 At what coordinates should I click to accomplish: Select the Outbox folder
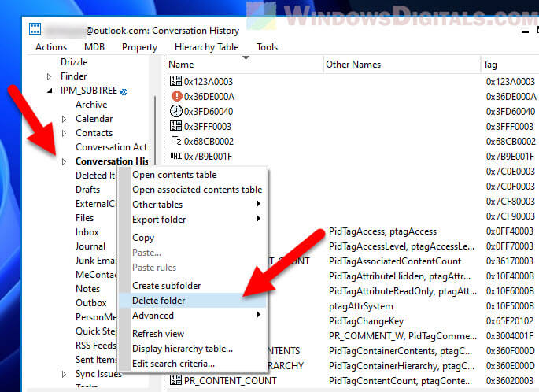pyautogui.click(x=91, y=303)
